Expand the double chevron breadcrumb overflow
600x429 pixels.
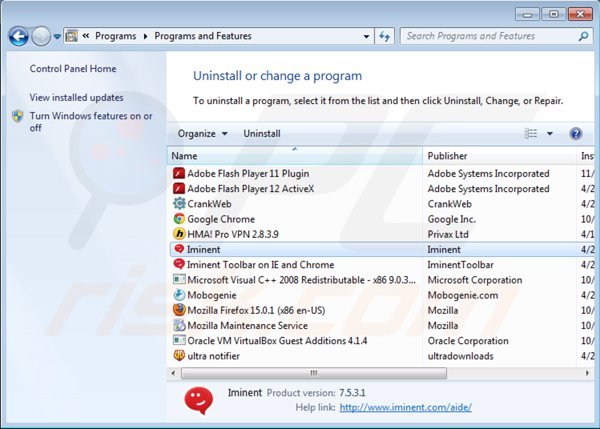coord(86,36)
